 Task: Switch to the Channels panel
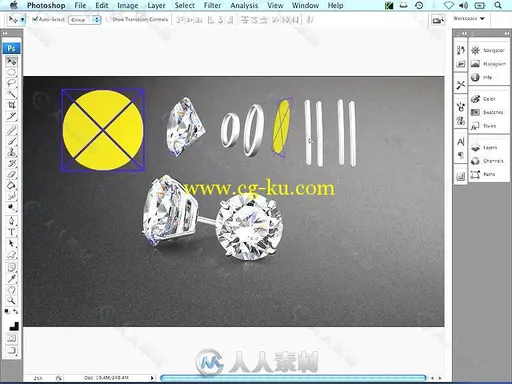pos(487,161)
